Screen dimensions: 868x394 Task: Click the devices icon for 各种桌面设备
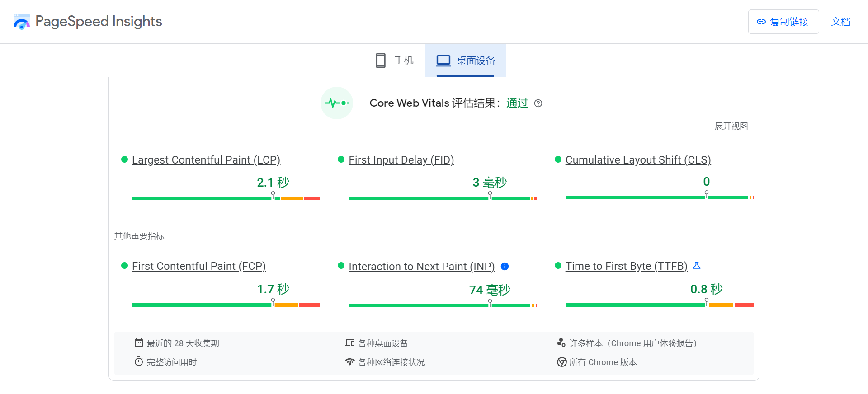349,343
